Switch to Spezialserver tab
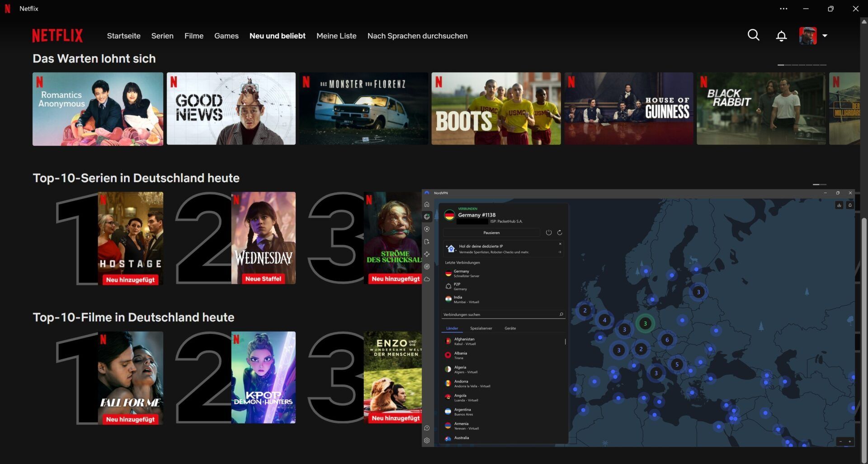The height and width of the screenshot is (464, 868). (x=481, y=328)
